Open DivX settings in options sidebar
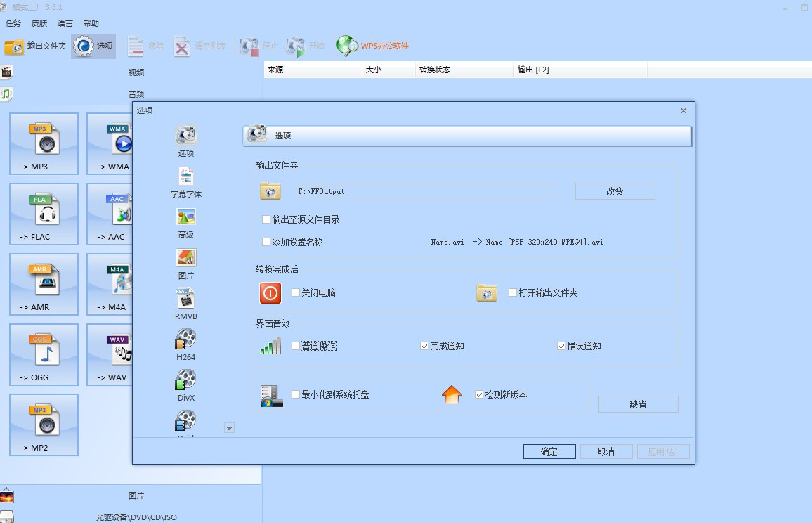This screenshot has height=523, width=812. 185,387
